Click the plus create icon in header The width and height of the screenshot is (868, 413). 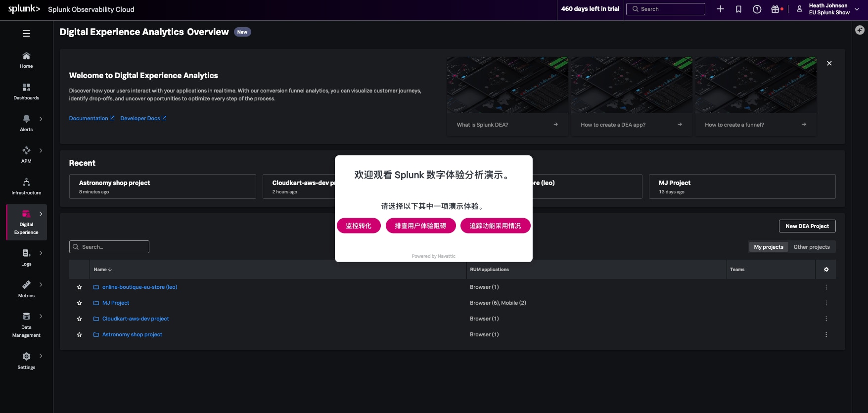click(720, 9)
